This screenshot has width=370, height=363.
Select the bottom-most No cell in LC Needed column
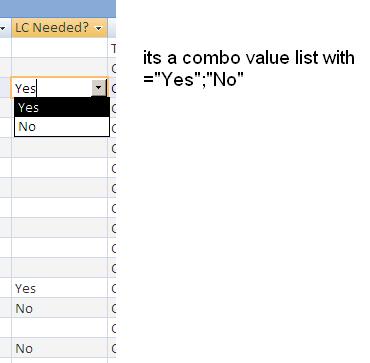[x=59, y=348]
